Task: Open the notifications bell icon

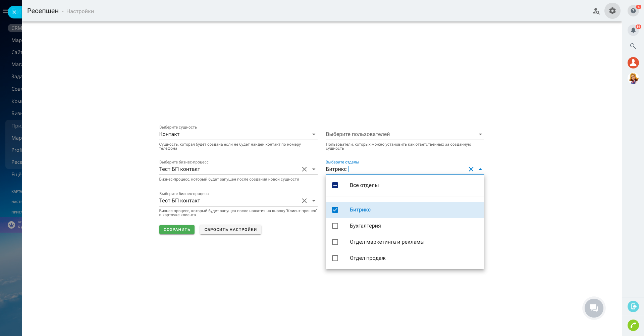Action: [633, 30]
